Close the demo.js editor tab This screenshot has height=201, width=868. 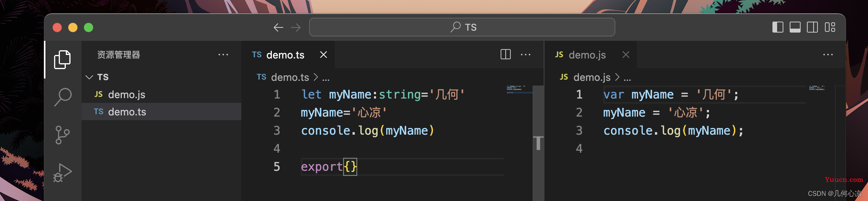(626, 55)
